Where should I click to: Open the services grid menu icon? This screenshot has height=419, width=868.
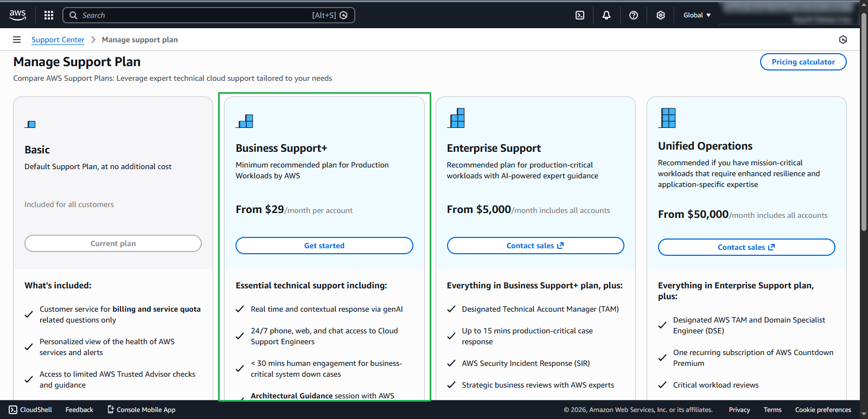coord(49,15)
